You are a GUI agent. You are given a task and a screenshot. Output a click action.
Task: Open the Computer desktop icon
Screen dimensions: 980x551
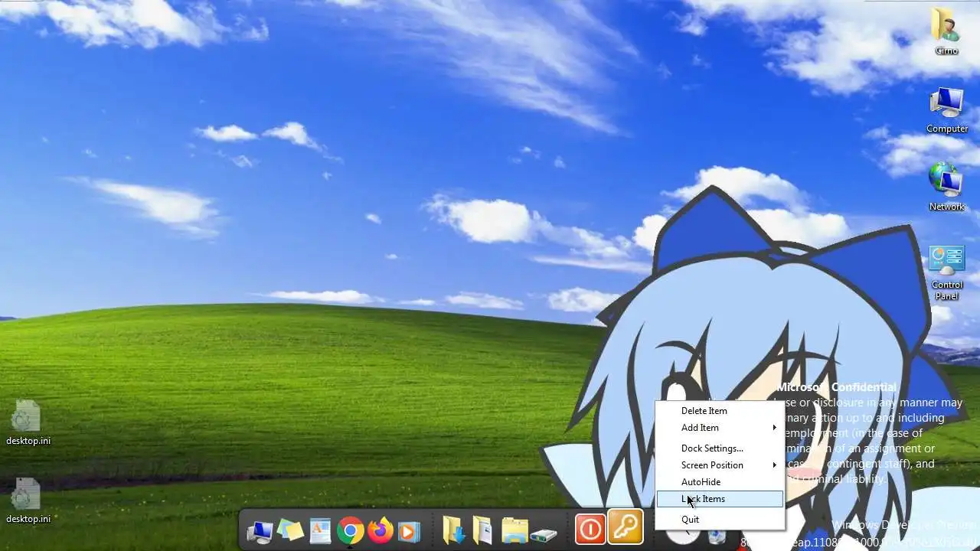[947, 109]
